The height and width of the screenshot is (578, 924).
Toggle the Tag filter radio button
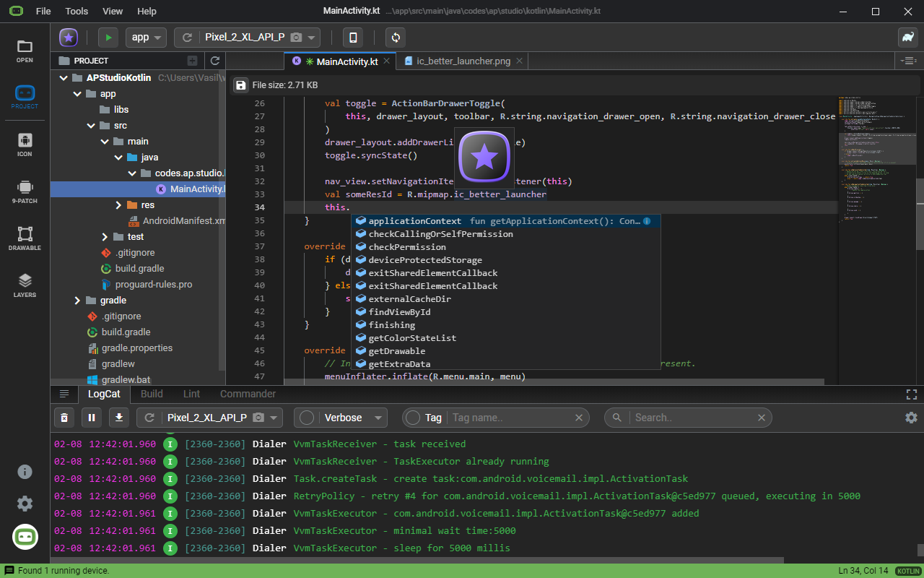pos(413,418)
